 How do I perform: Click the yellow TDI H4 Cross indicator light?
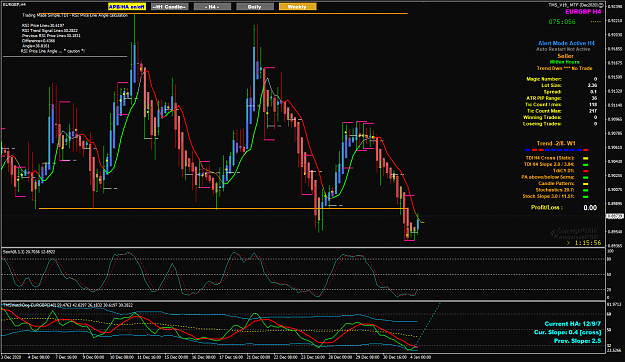click(586, 158)
